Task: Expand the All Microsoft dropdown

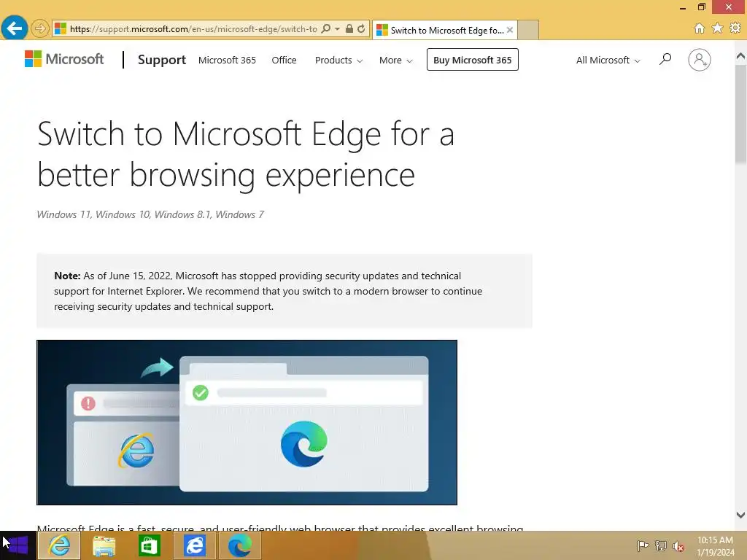Action: [608, 60]
